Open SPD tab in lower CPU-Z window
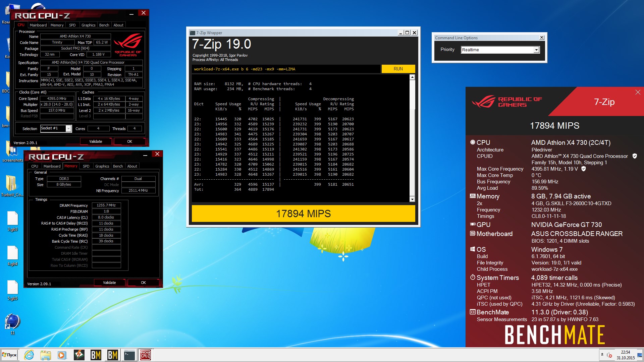Viewport: 644px width, 362px height. click(x=86, y=166)
